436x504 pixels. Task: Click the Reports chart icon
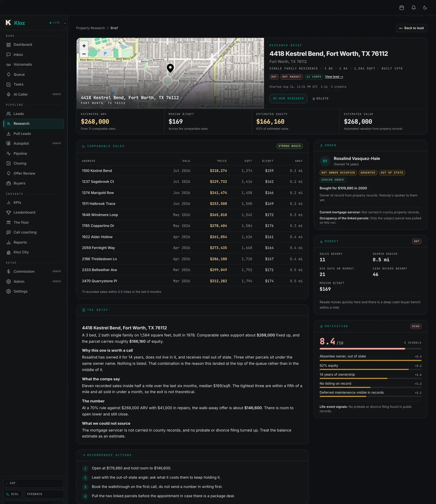(8, 242)
